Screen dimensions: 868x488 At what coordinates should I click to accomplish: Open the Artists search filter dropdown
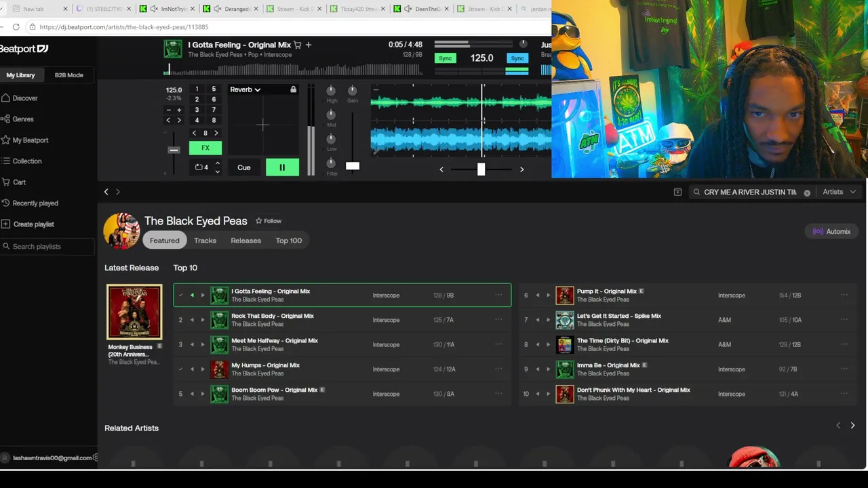pos(838,192)
